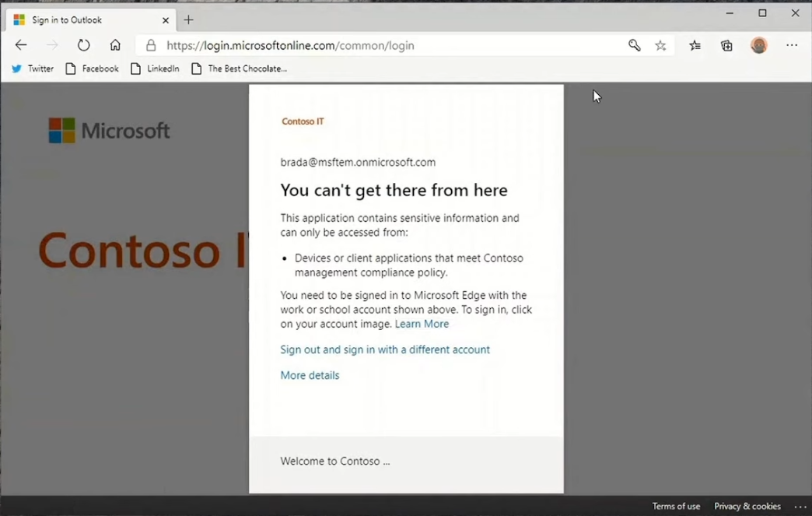
Task: Open a new tab with plus button
Action: (188, 20)
